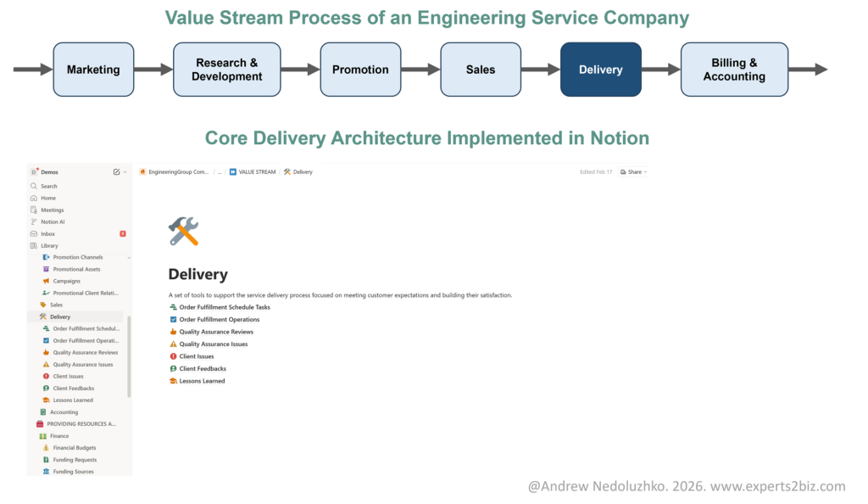Open the Share dropdown menu

(x=633, y=172)
